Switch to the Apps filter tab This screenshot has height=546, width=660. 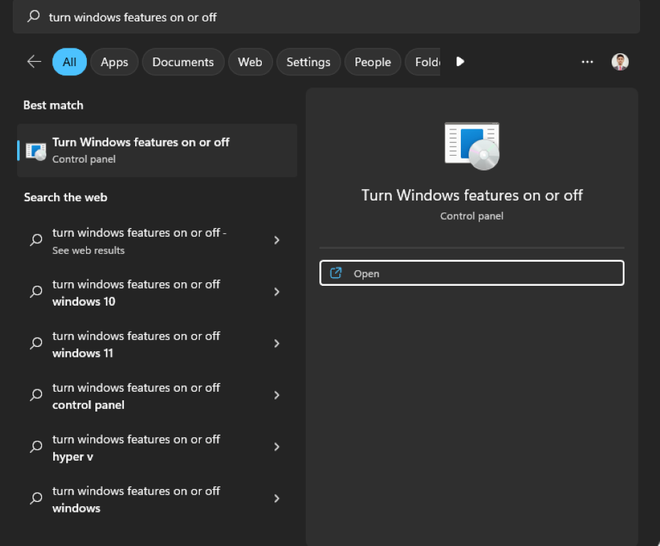[x=114, y=62]
